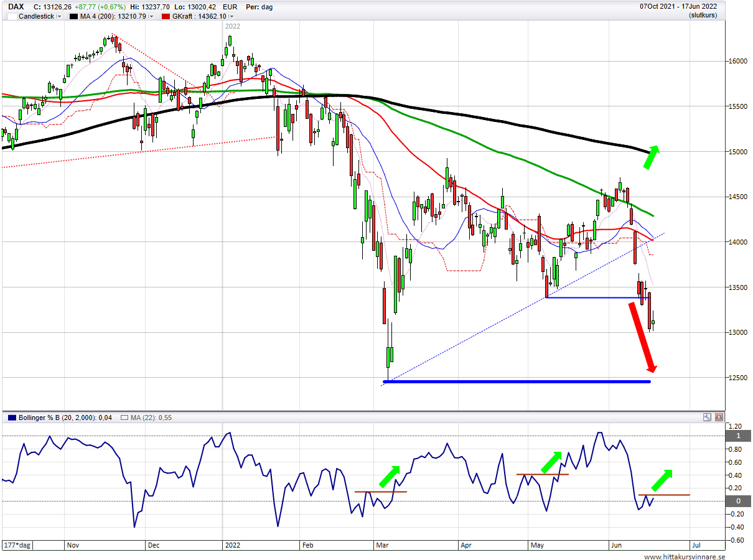Screen dimensions: 753x560
Task: Open the GKraft indicator dropdown arrow
Action: click(x=231, y=16)
